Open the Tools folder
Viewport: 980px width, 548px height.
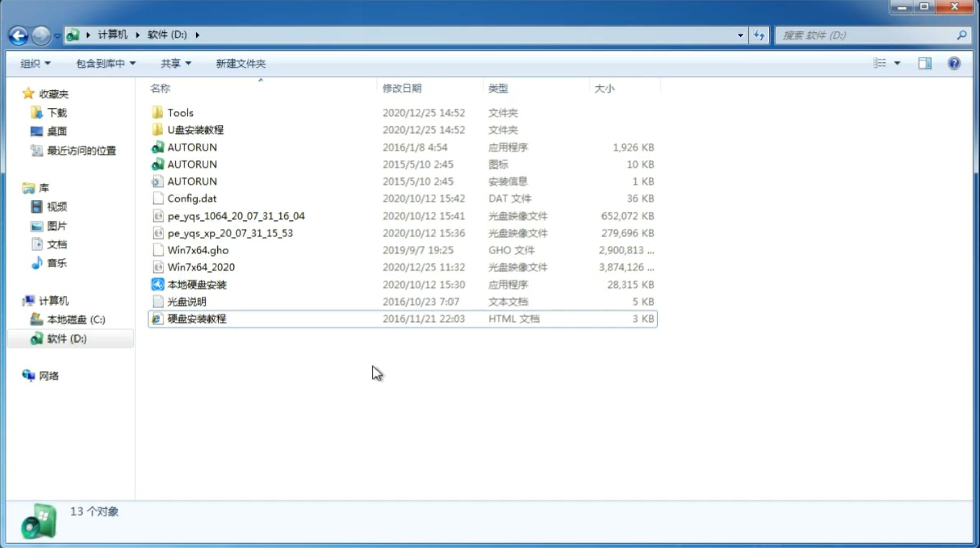pos(180,112)
